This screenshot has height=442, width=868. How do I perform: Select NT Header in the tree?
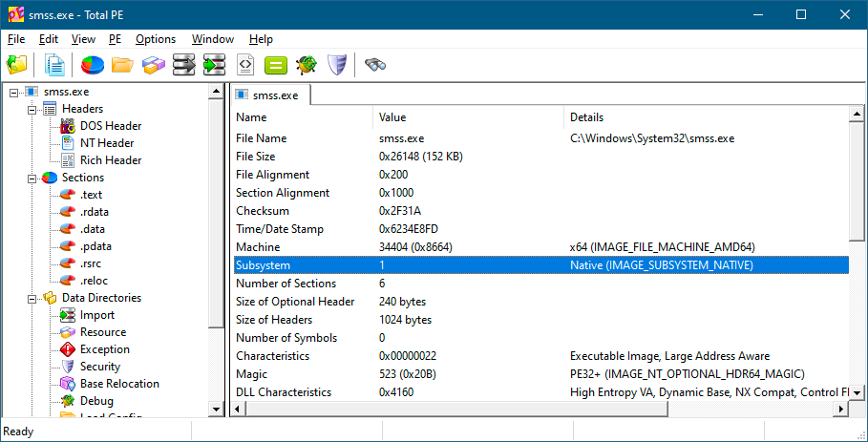[x=106, y=143]
